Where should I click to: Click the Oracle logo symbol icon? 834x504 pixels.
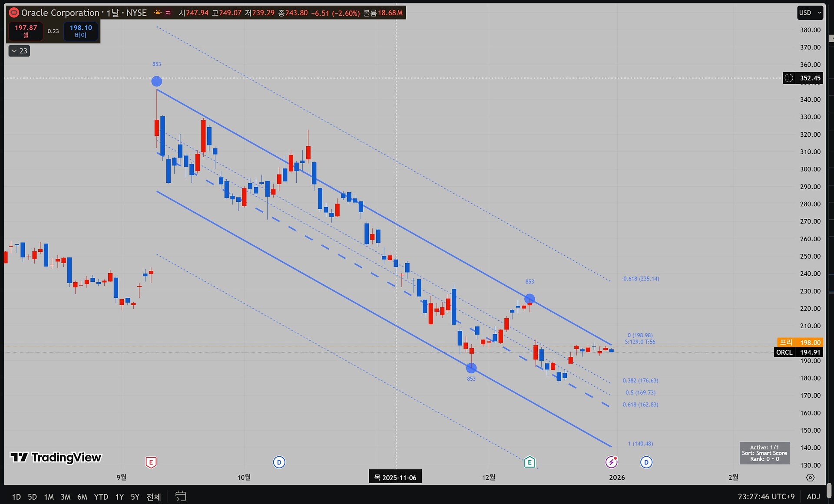point(14,13)
